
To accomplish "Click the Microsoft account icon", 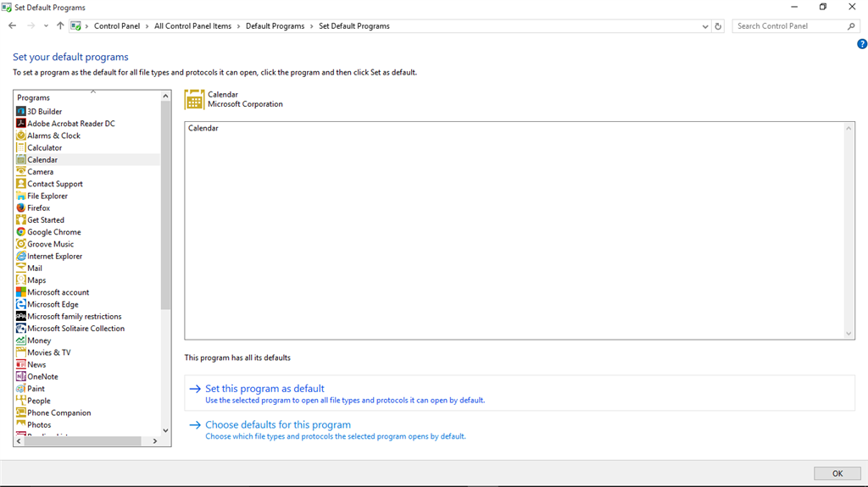I will [x=21, y=292].
